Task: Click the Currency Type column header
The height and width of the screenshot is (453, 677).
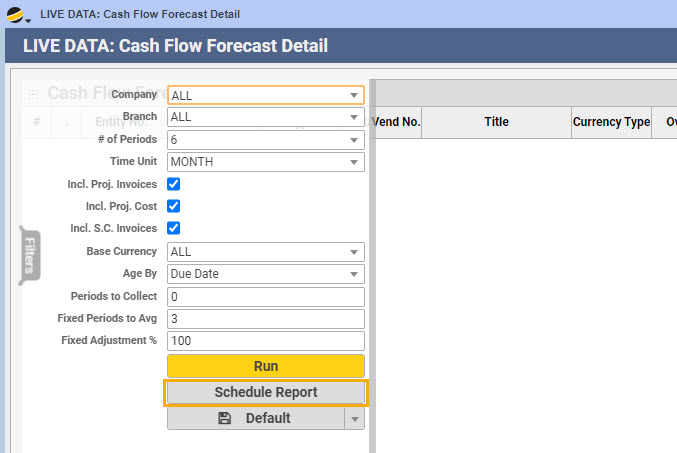Action: point(611,122)
